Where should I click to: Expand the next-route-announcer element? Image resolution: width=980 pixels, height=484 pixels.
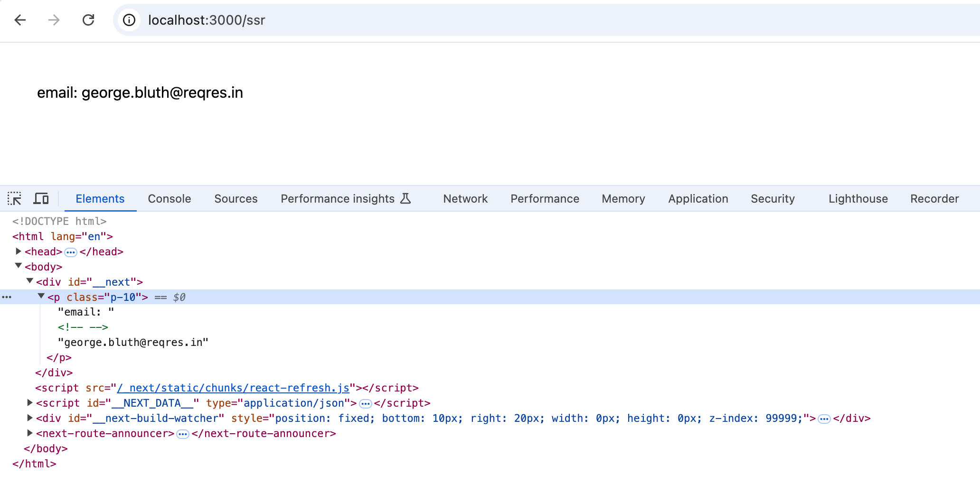tap(29, 433)
